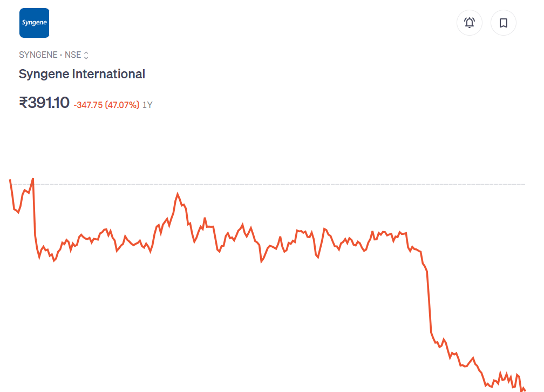
Task: Click the -347.75 (47.07%) change figure
Action: coord(106,105)
